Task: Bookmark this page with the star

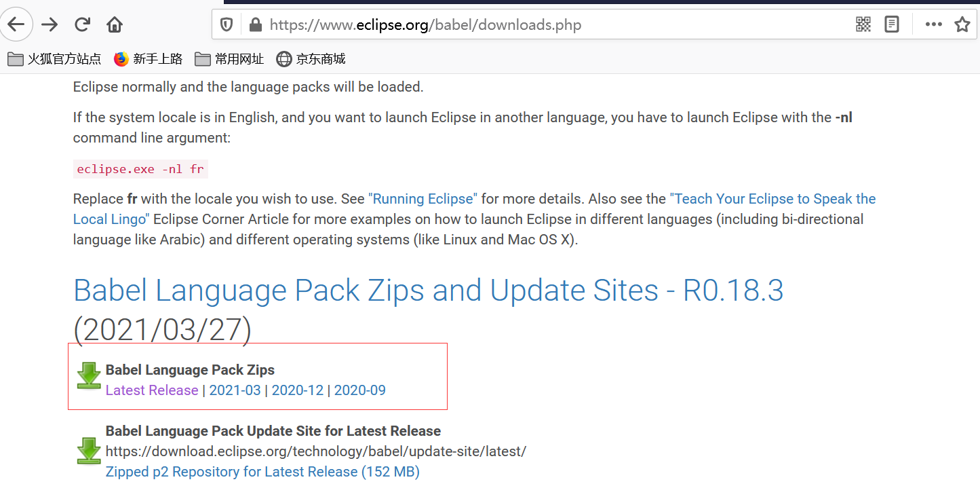Action: point(962,25)
